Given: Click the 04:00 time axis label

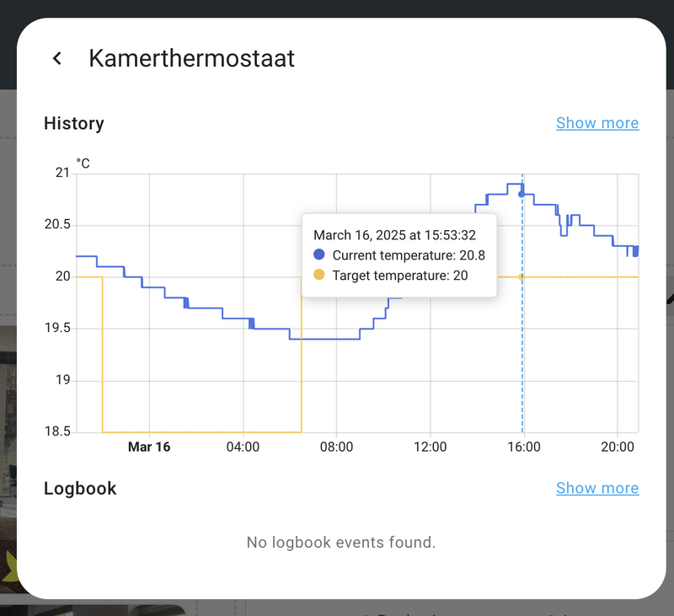Looking at the screenshot, I should pos(244,447).
